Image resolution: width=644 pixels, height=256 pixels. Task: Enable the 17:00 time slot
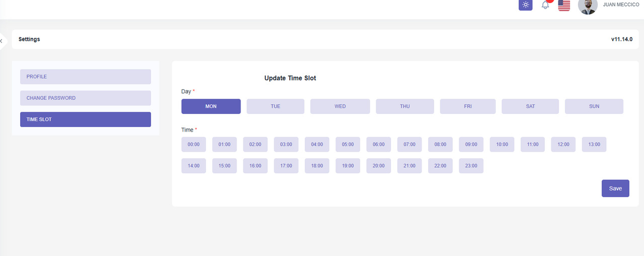(286, 166)
